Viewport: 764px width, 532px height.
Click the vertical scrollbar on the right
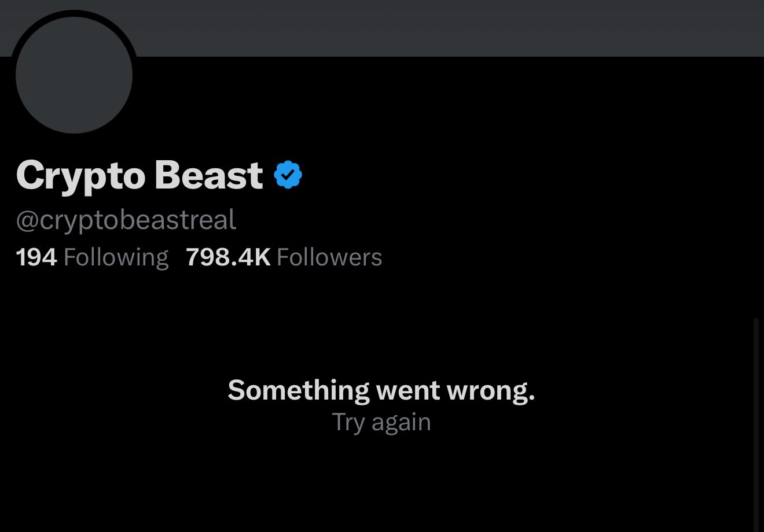[x=756, y=422]
